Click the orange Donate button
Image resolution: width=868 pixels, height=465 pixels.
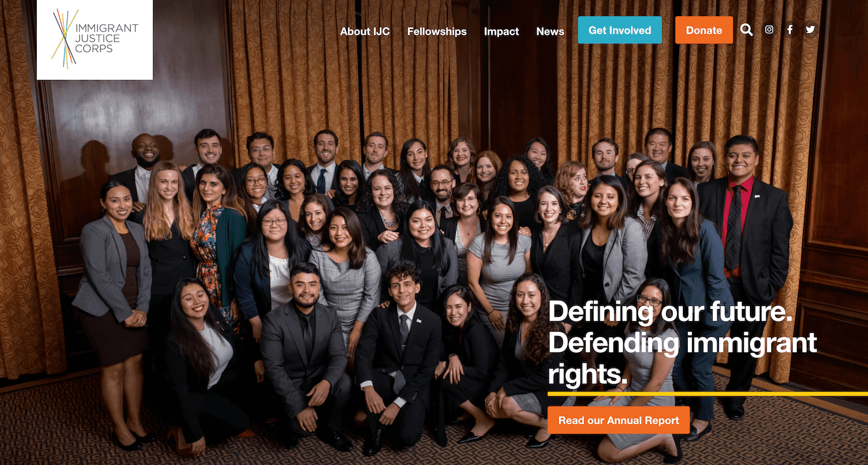[x=704, y=30]
